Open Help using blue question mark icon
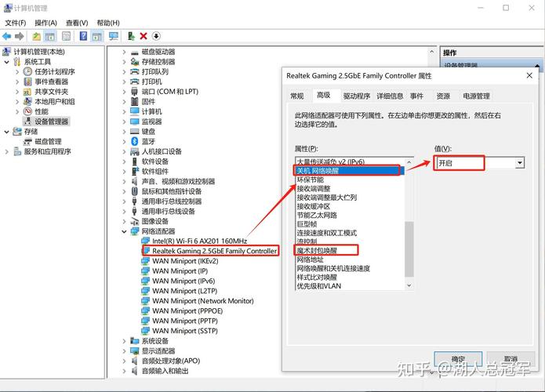This screenshot has height=392, width=545. pos(83,36)
